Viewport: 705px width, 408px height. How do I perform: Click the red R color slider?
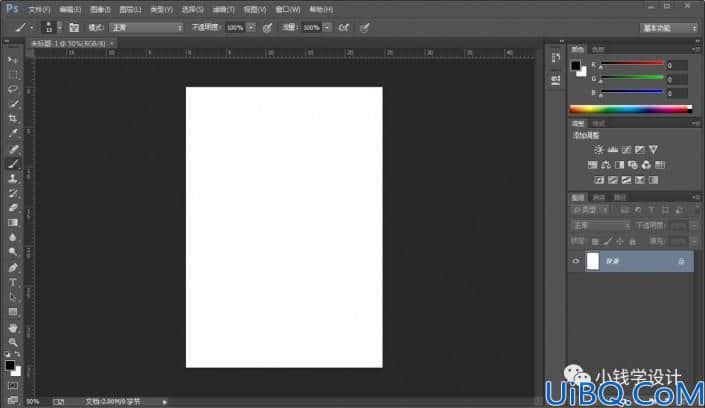click(633, 65)
